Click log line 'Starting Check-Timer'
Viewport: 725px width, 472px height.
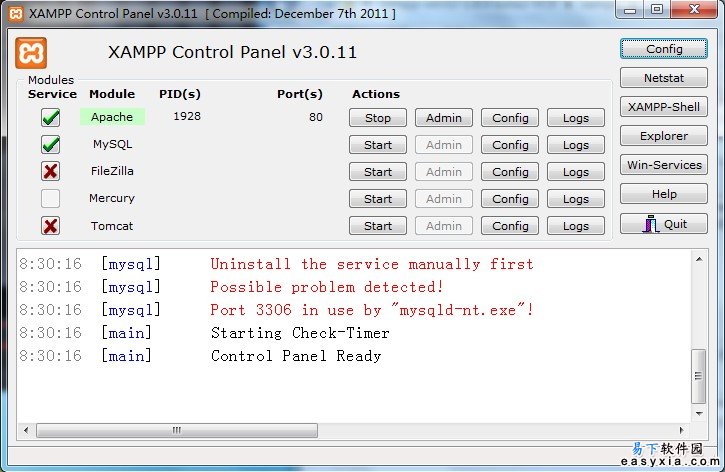pyautogui.click(x=300, y=333)
